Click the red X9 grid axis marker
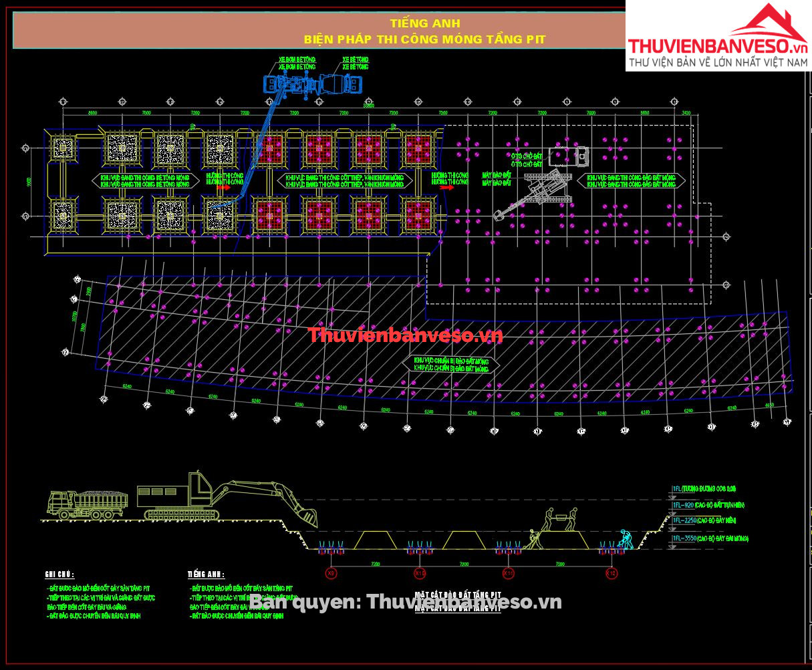 (x=331, y=573)
